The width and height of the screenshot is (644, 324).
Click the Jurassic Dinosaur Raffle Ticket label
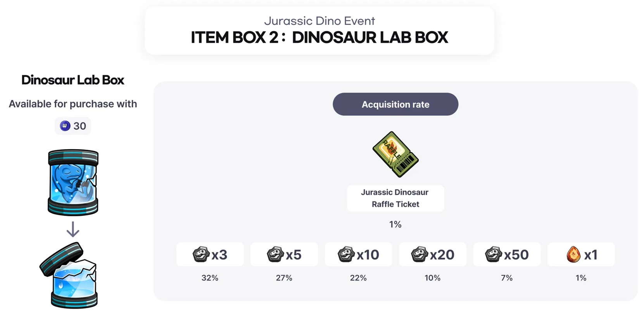click(395, 198)
